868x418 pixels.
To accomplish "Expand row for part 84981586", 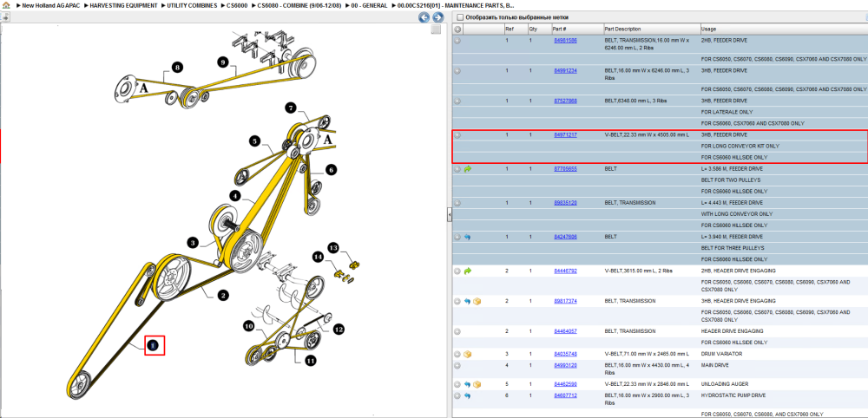I will point(457,41).
